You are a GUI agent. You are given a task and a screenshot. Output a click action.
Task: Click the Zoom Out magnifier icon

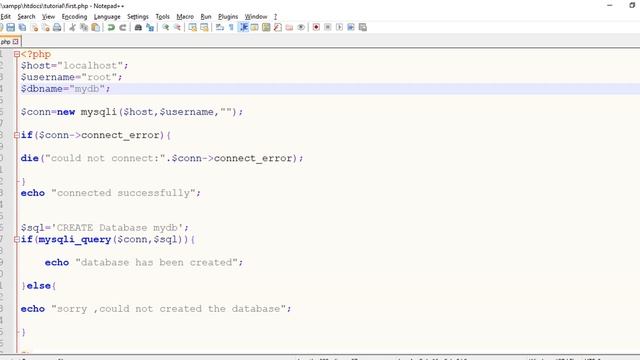point(177,27)
